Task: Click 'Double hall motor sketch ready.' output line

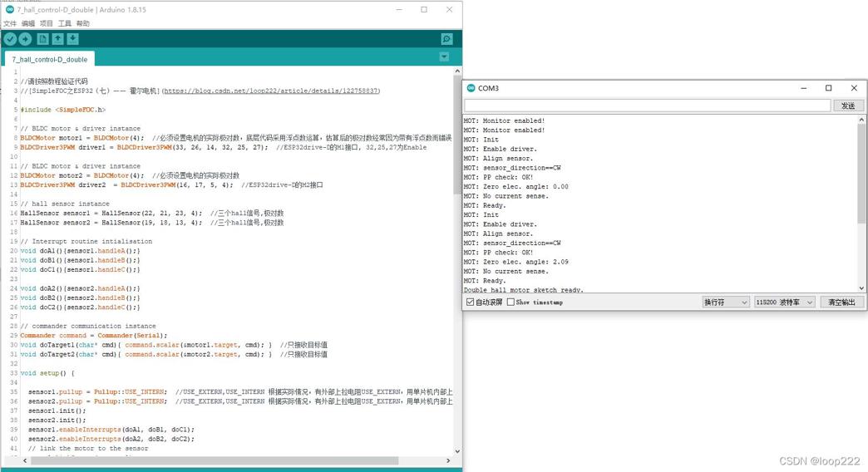Action: click(x=524, y=289)
